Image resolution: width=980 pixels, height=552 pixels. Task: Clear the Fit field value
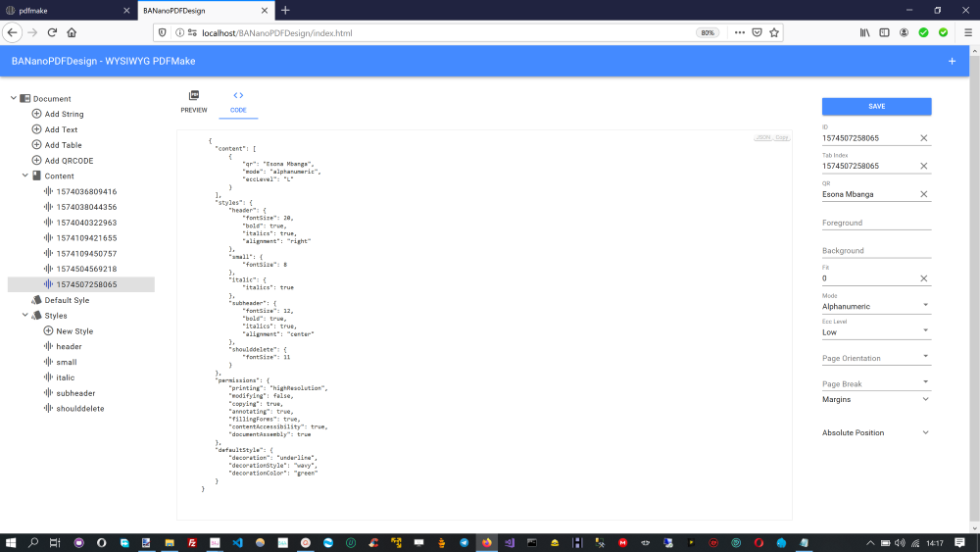[924, 278]
